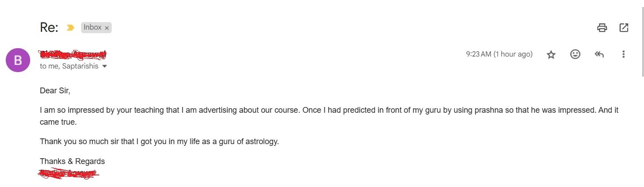Click the "to me, Saptarishis" recipients text
The height and width of the screenshot is (187, 644).
(x=69, y=66)
